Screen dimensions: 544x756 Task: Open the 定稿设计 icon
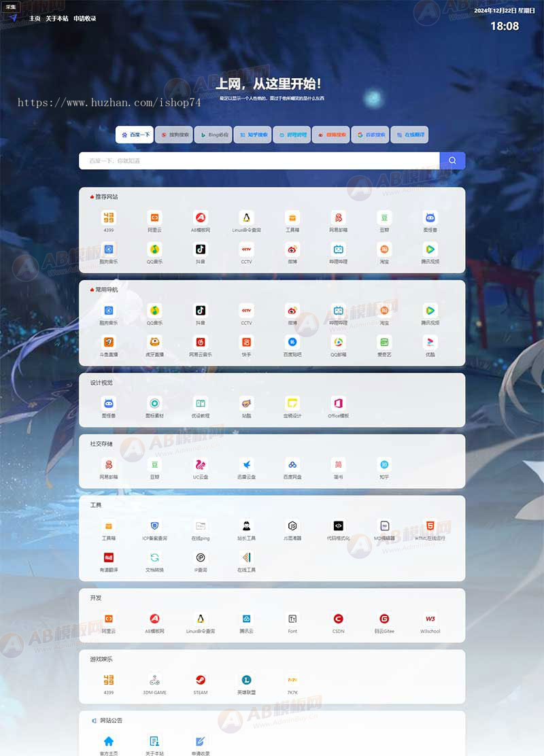292,403
